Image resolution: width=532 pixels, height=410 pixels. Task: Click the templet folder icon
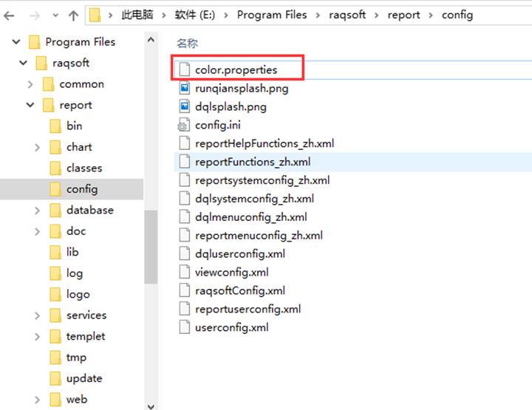point(55,336)
